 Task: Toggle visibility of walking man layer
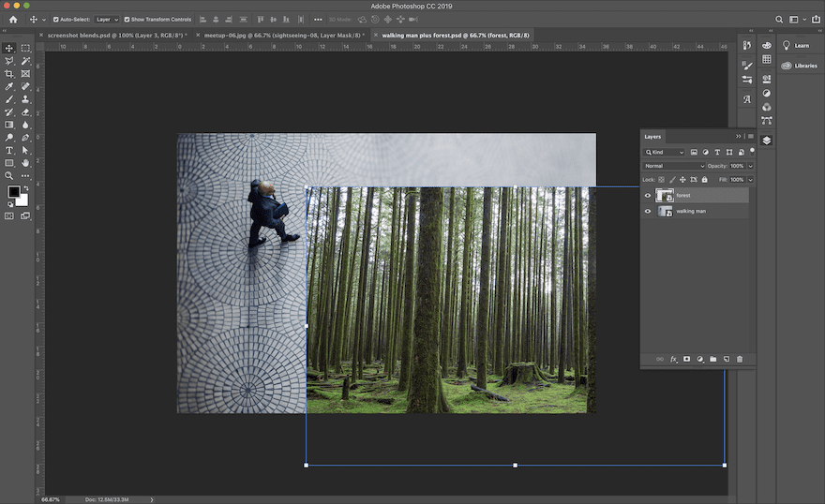pyautogui.click(x=647, y=212)
